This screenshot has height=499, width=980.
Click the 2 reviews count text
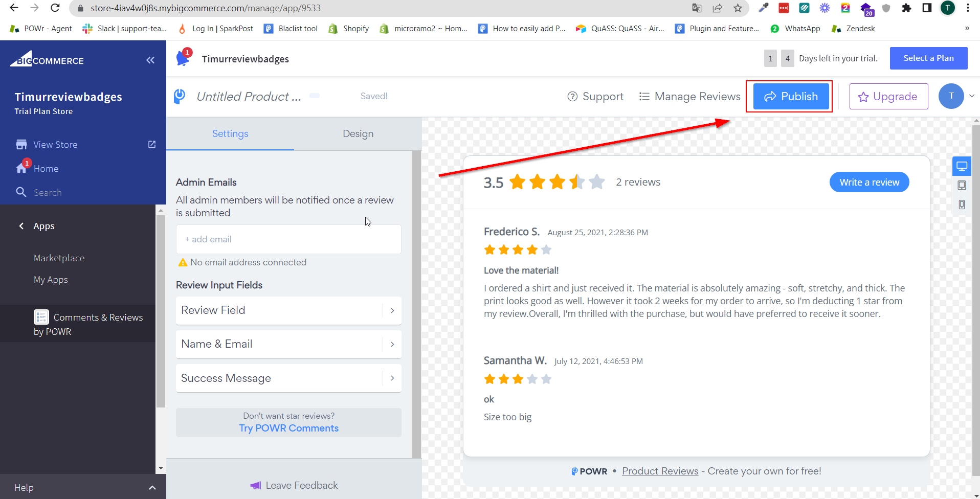coord(638,182)
